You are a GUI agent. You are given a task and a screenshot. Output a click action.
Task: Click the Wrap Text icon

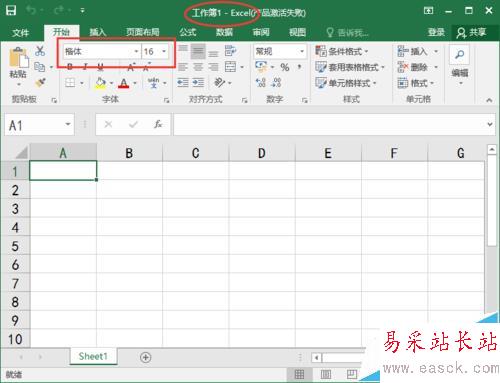click(x=231, y=51)
